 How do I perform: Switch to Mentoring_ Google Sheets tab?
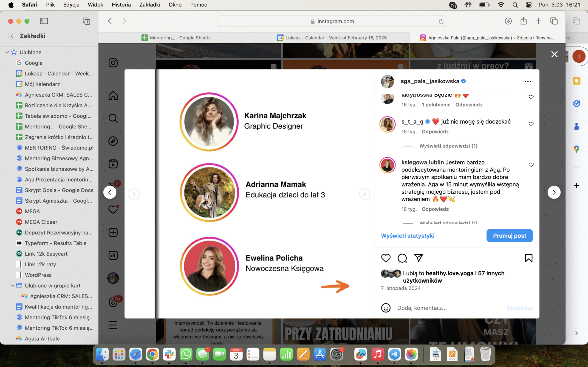pos(176,38)
